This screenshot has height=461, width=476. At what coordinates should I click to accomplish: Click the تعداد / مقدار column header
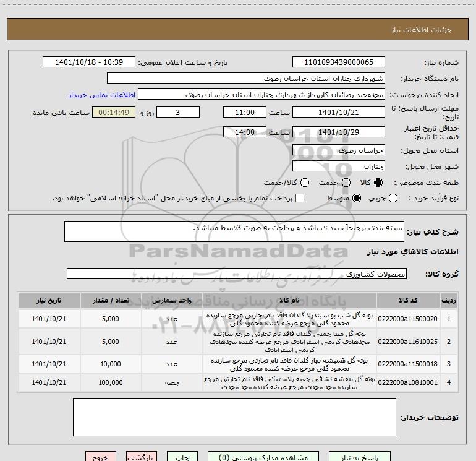pos(111,300)
